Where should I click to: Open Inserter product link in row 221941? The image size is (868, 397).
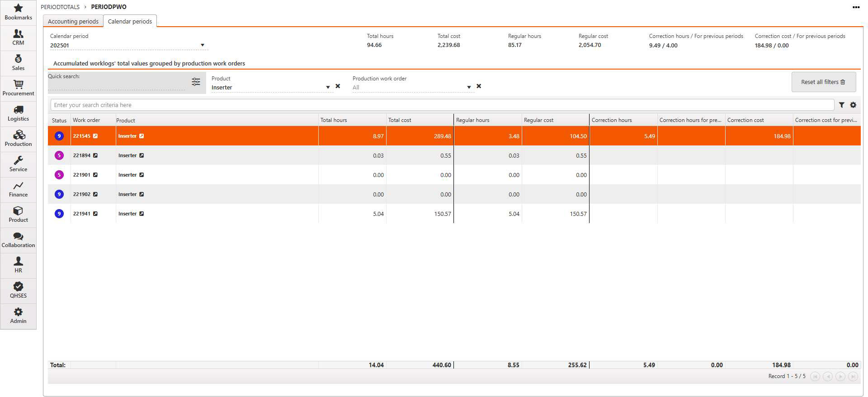[x=142, y=214]
